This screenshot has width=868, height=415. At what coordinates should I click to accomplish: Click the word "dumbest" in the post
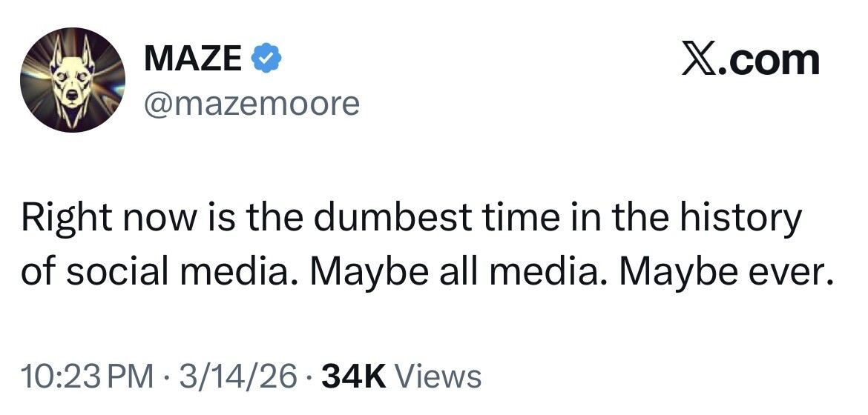pyautogui.click(x=381, y=219)
